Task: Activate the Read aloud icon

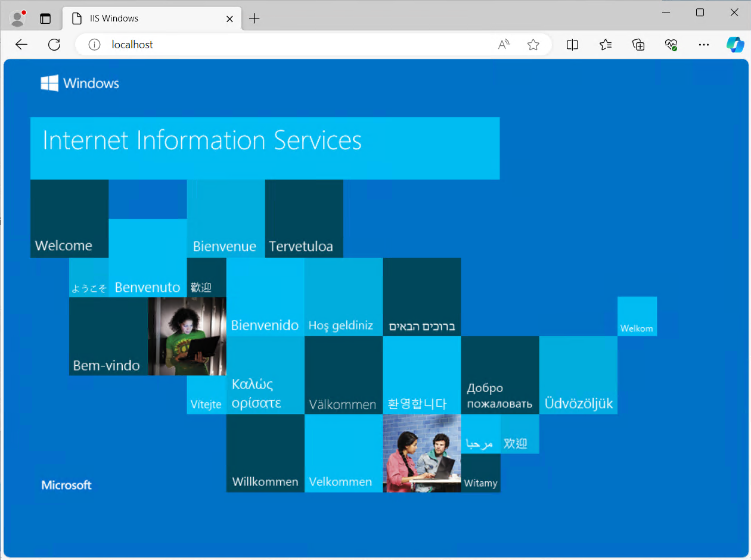Action: click(x=504, y=45)
